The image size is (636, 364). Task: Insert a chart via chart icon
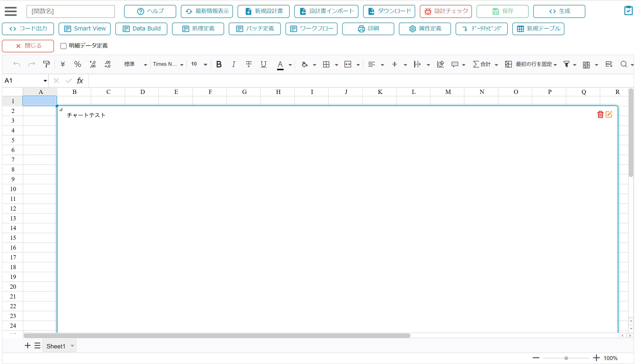pos(440,64)
